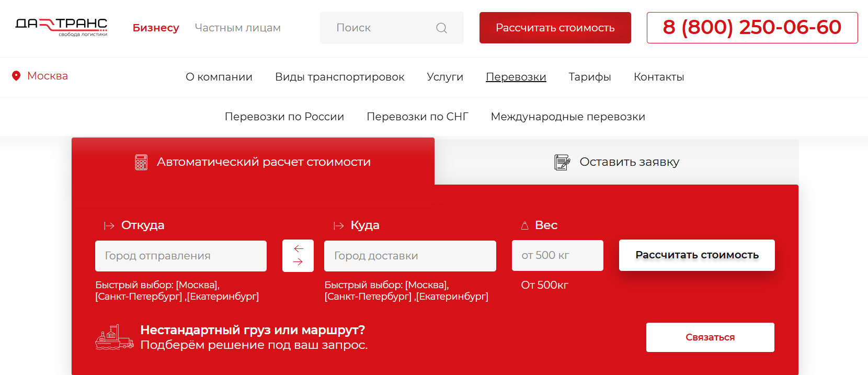Click the От 500кг hint text
Screen dimensions: 868x375
(544, 285)
